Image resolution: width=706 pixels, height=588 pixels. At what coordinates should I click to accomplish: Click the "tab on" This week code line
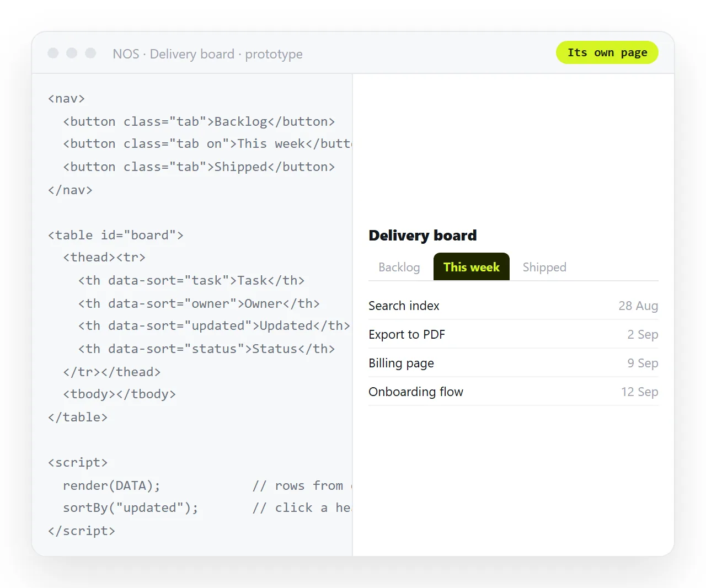point(207,144)
